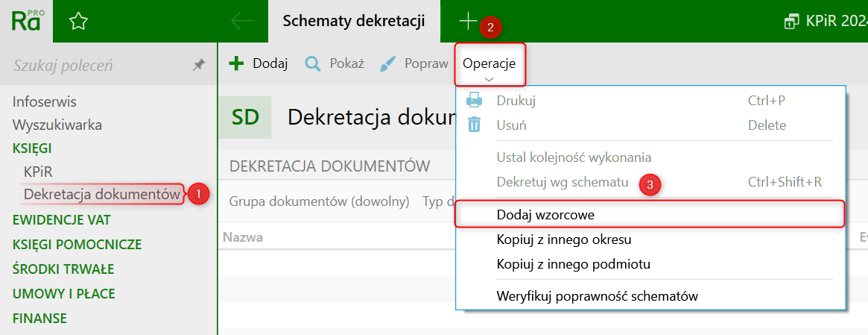868x335 pixels.
Task: Open KPiR under KSIĘGI
Action: point(38,171)
